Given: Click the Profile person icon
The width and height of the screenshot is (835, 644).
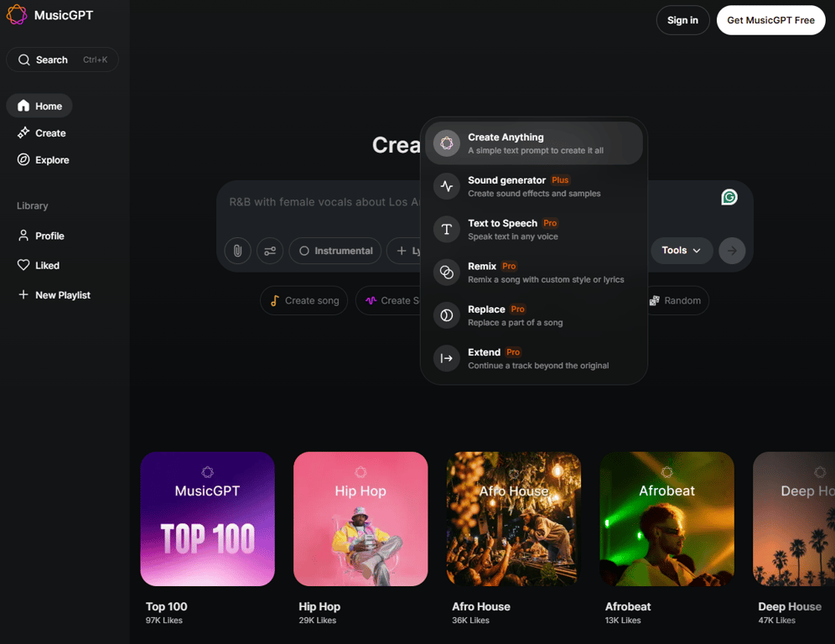Looking at the screenshot, I should point(23,236).
